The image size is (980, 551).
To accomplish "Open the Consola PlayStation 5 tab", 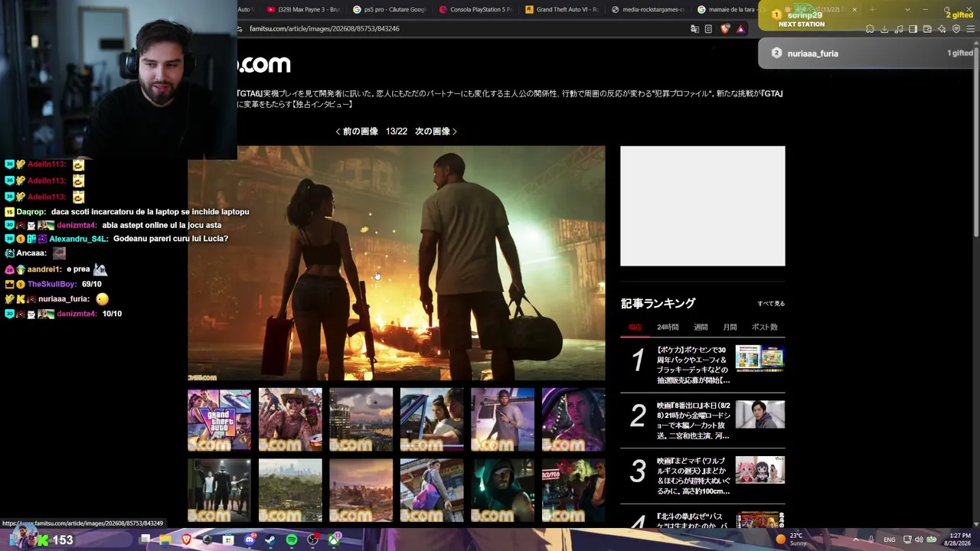I will 476,9.
